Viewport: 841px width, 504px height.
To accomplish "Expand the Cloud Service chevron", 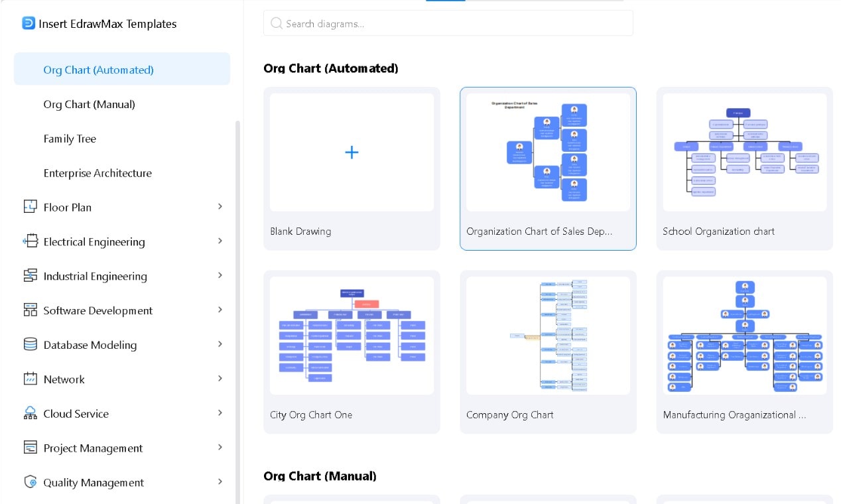I will coord(220,413).
